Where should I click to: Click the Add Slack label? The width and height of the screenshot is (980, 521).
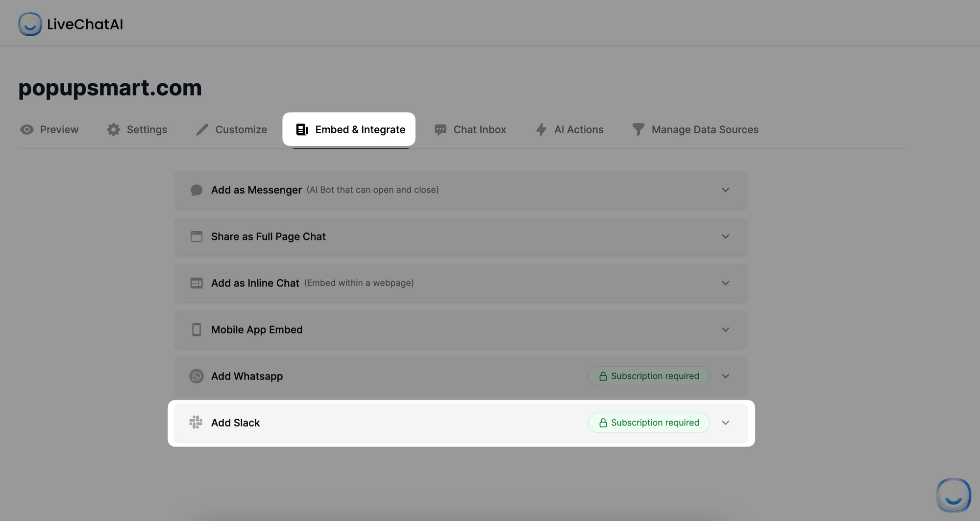click(x=235, y=423)
